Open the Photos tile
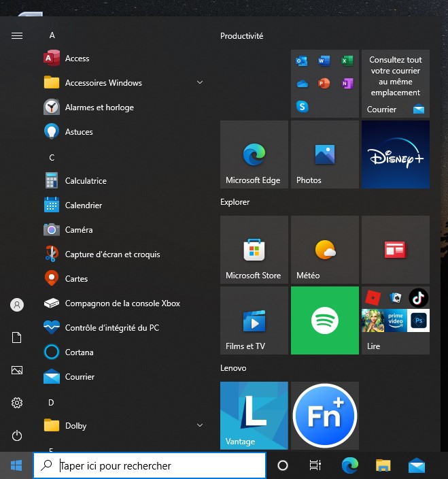The image size is (448, 479). coord(324,154)
